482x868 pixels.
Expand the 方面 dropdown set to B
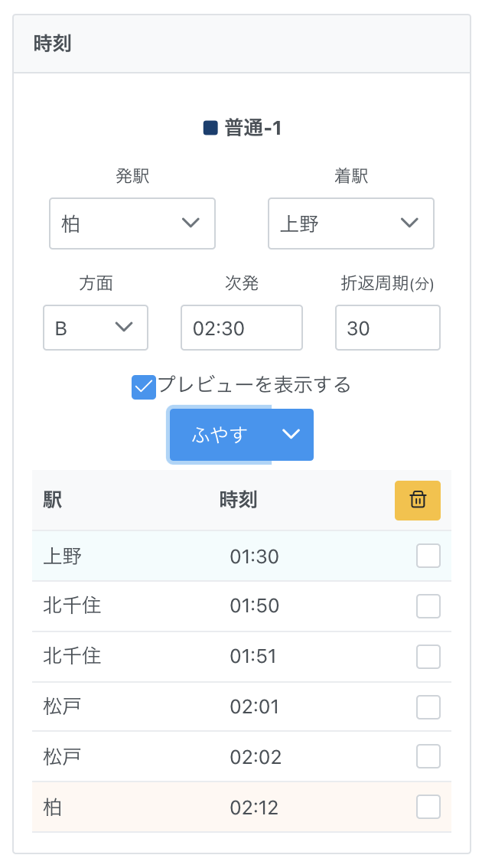pyautogui.click(x=95, y=328)
